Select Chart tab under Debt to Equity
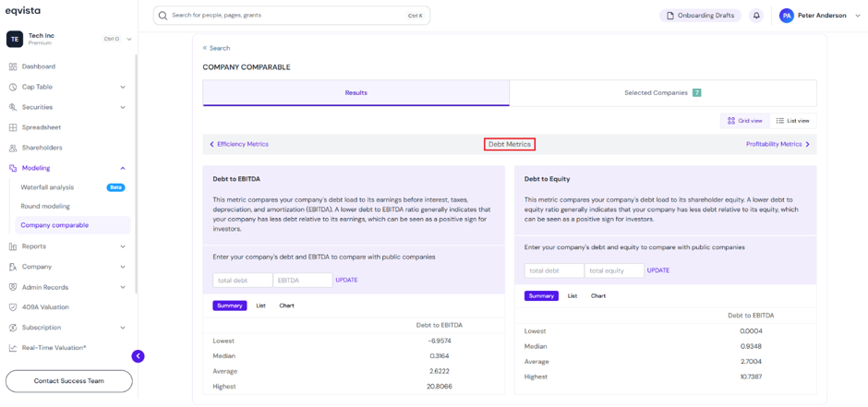The image size is (868, 407). tap(598, 296)
